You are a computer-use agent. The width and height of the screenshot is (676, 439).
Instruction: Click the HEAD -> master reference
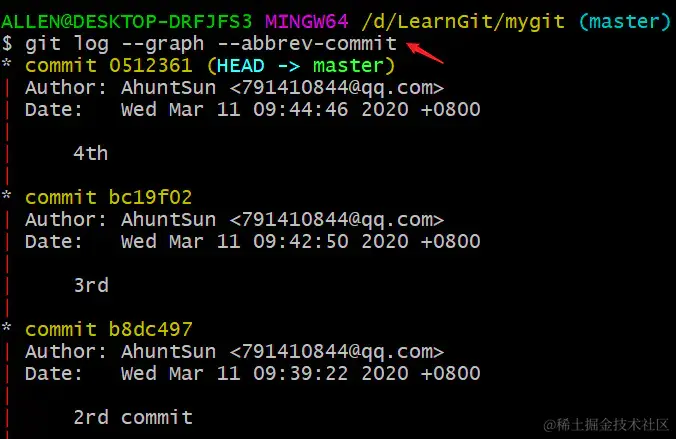point(300,66)
